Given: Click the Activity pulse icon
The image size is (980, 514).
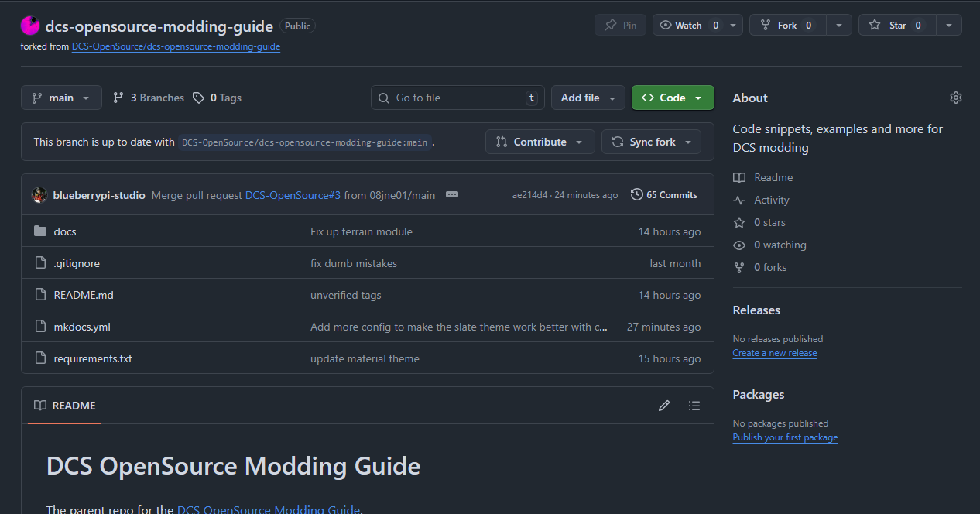Looking at the screenshot, I should click(739, 200).
